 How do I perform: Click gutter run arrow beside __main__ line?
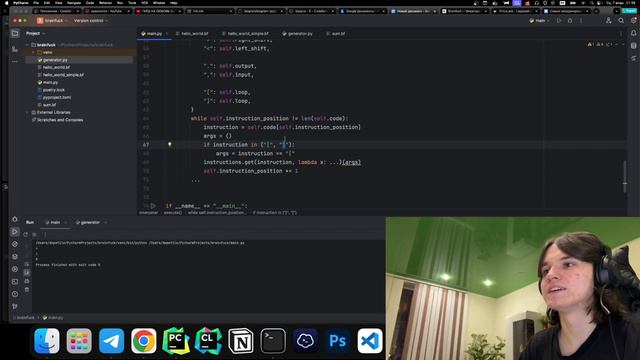[153, 206]
